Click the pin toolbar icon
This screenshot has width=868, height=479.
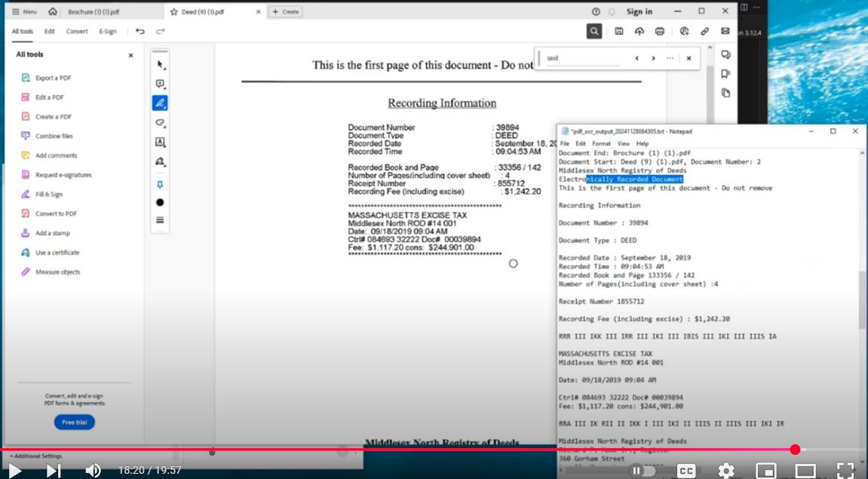pyautogui.click(x=160, y=185)
